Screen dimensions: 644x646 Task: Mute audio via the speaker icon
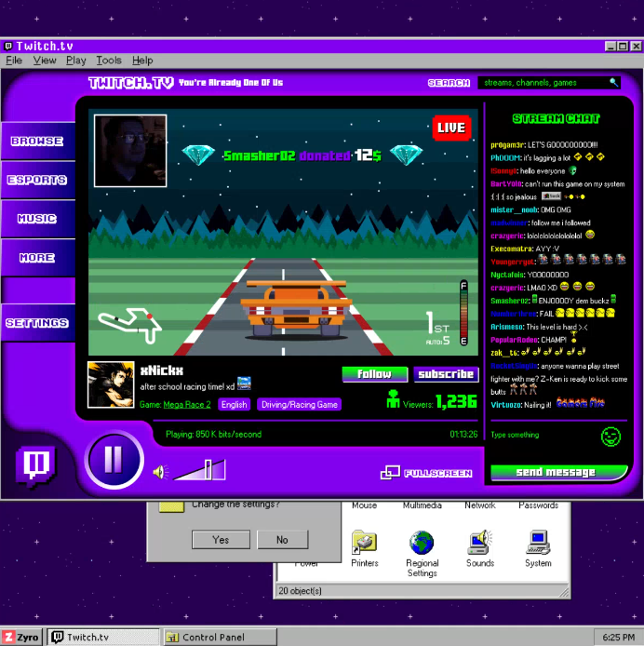160,472
